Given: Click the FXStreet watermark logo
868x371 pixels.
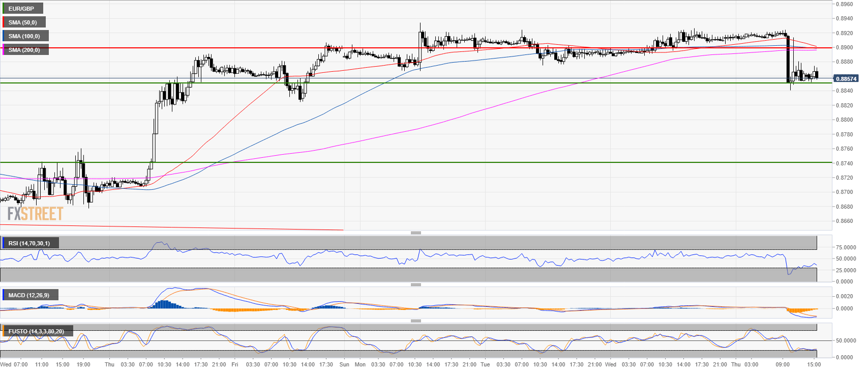Looking at the screenshot, I should click(x=35, y=214).
